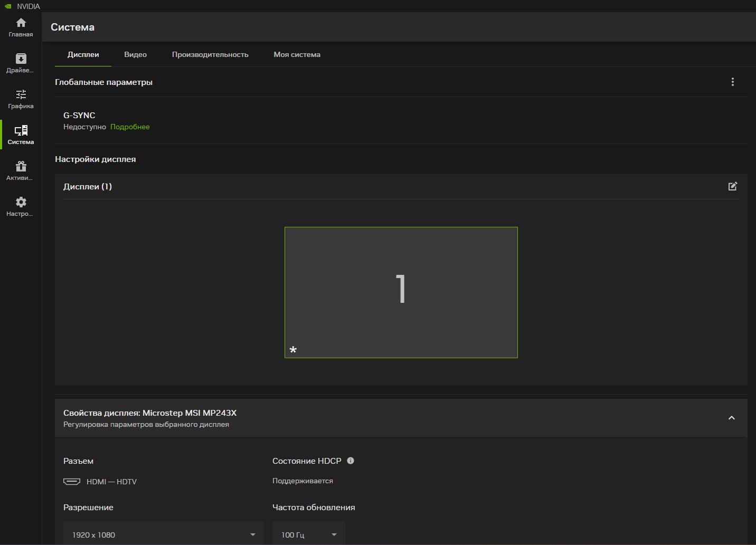Click the Дисплеи (1) label
This screenshot has width=756, height=545.
[x=88, y=186]
